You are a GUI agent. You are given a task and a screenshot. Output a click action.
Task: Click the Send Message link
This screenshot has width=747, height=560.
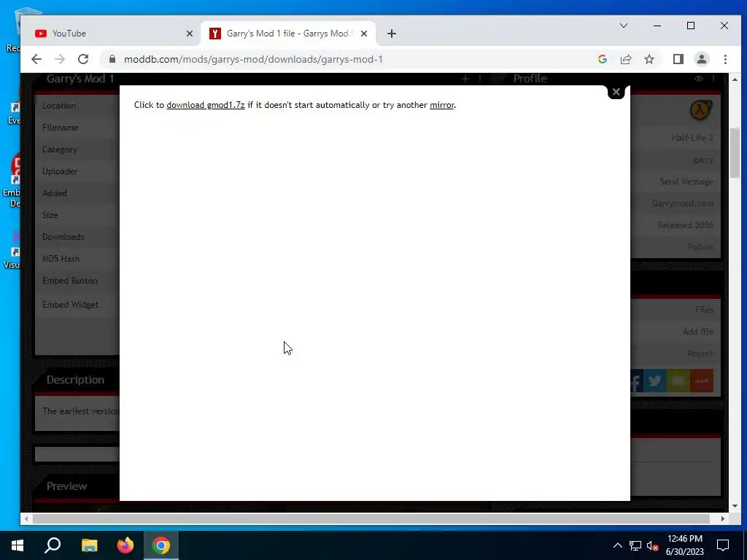coord(686,182)
